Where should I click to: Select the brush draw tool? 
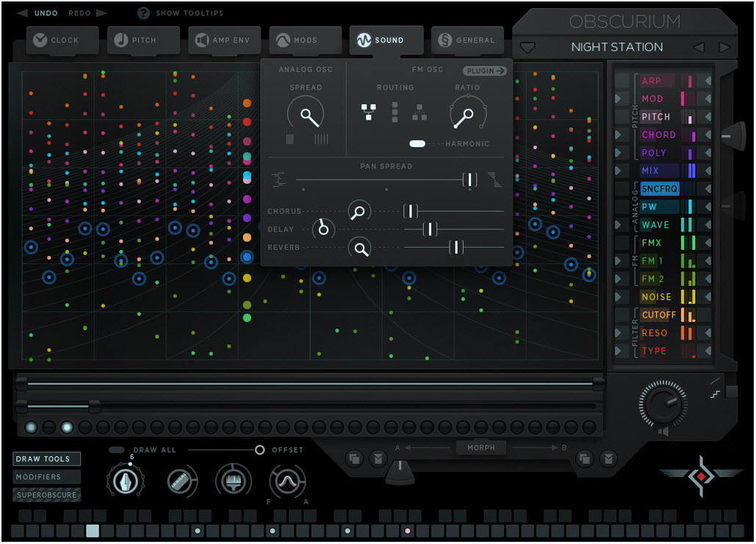click(234, 481)
